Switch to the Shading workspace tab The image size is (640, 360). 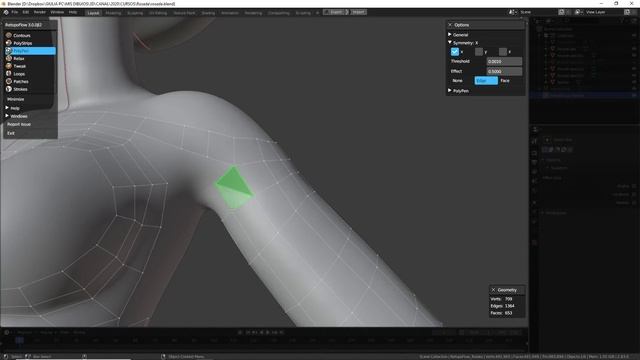208,13
